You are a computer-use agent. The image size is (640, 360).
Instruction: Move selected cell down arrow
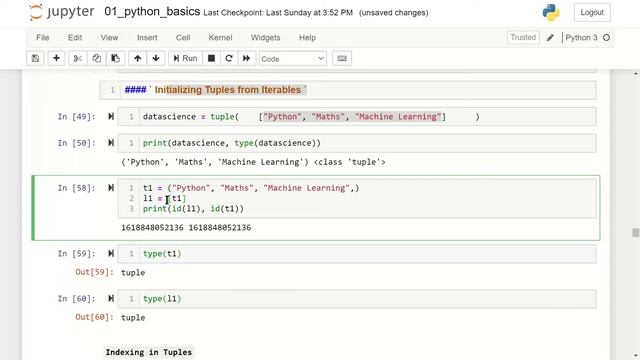click(x=156, y=58)
